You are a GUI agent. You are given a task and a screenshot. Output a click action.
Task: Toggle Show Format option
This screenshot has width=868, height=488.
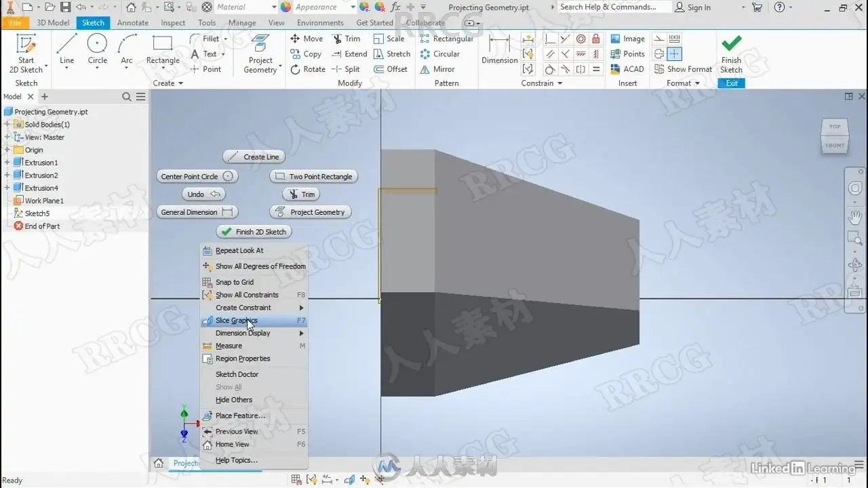coord(684,69)
